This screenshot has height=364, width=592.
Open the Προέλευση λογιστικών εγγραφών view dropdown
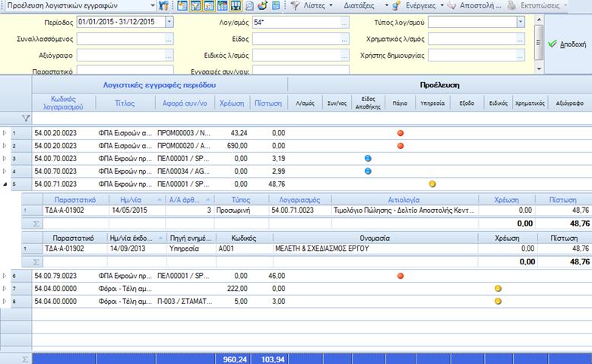tap(153, 5)
